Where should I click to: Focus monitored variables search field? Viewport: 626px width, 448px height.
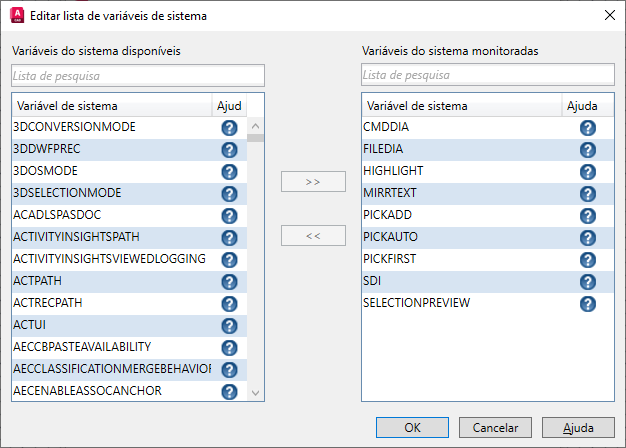[488, 75]
